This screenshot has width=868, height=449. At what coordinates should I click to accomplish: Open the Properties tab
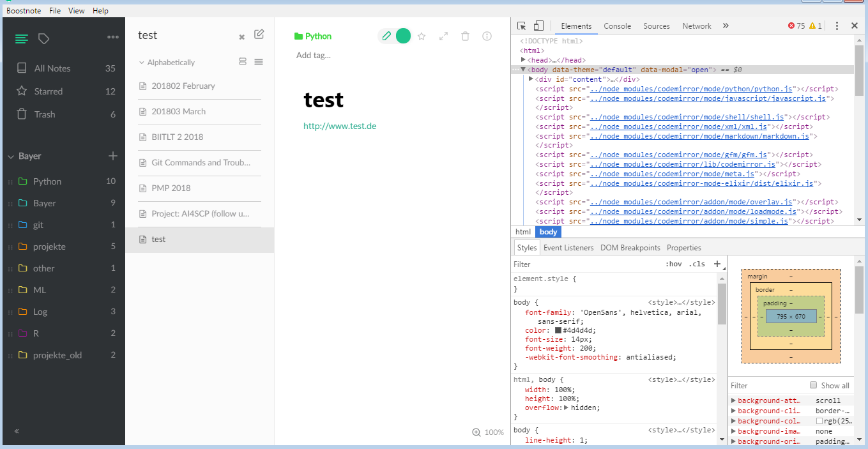pos(684,248)
